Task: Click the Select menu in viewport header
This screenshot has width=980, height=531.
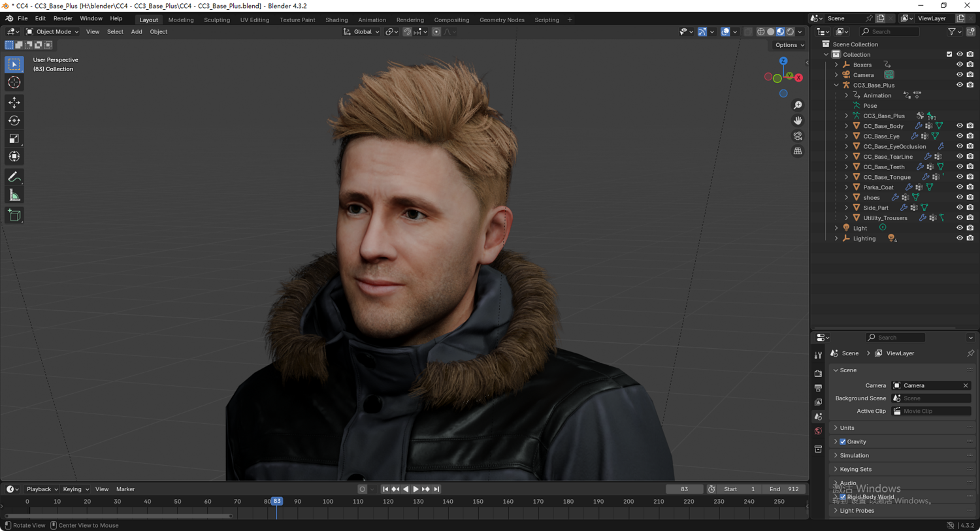Action: pos(115,31)
